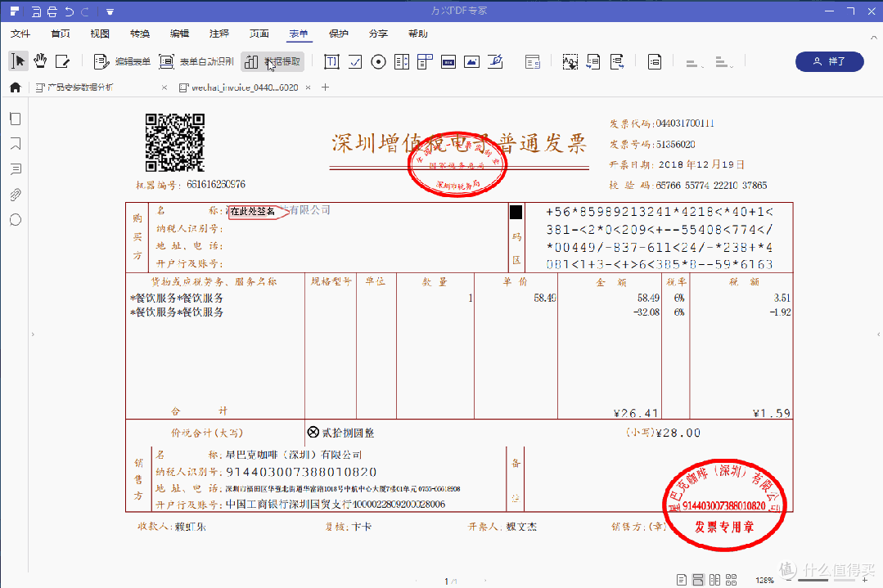
Task: Open a new document tab with plus
Action: (325, 88)
